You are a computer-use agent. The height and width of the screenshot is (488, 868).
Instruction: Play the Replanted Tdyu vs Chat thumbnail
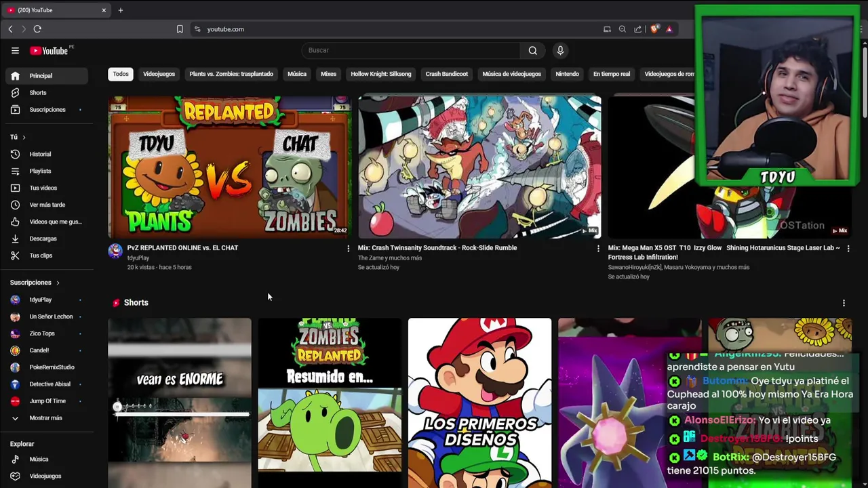tap(229, 167)
